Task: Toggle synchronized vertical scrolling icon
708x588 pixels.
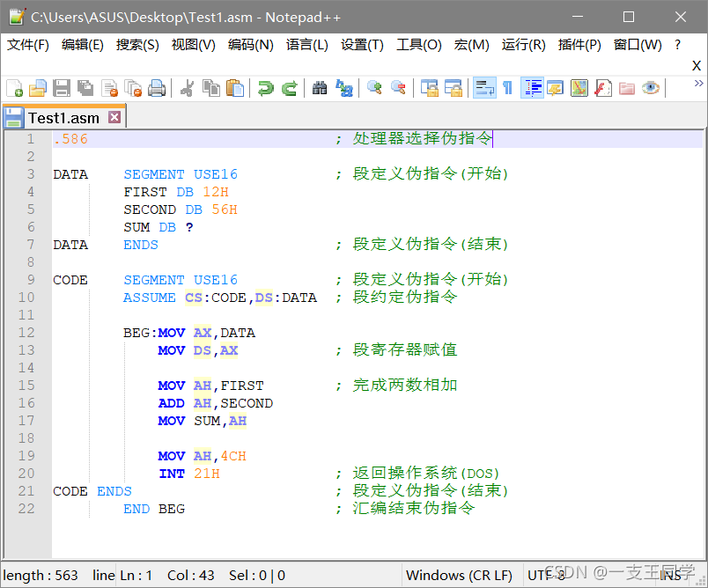Action: point(430,88)
